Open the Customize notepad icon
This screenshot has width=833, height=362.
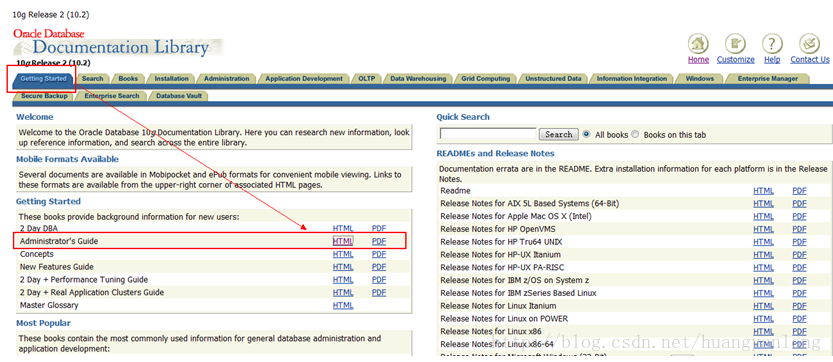click(735, 44)
